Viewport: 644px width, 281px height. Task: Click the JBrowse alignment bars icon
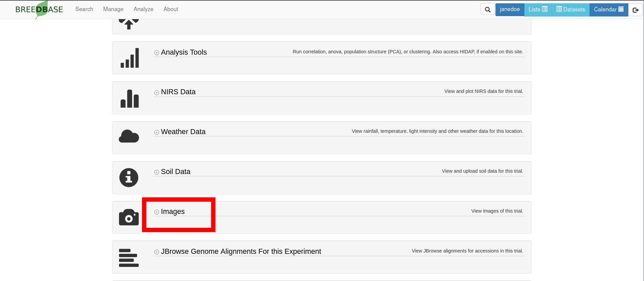(x=129, y=258)
